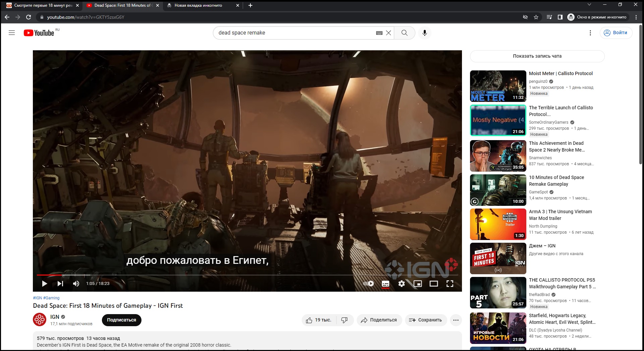Switch to the 'Смотрите первые 18 минут' tab
The image size is (644, 351).
[43, 5]
